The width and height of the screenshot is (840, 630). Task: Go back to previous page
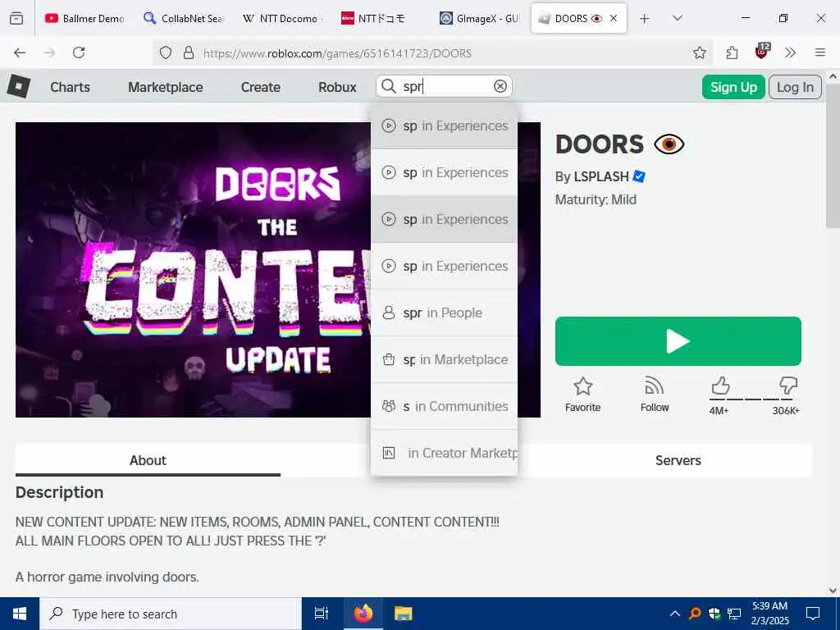click(20, 52)
